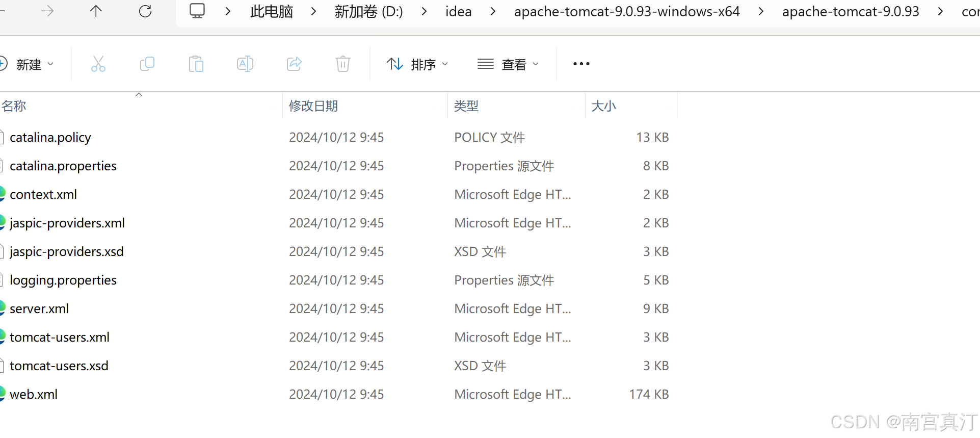This screenshot has height=438, width=980.
Task: Expand chevron after idea in address bar
Action: [493, 11]
